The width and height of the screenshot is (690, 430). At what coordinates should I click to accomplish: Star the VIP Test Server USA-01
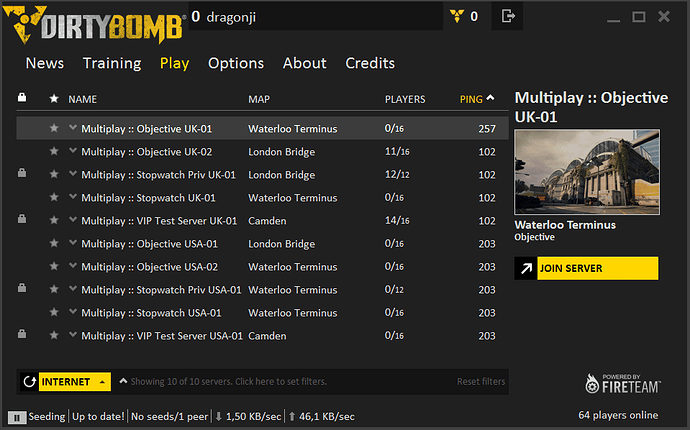click(54, 336)
